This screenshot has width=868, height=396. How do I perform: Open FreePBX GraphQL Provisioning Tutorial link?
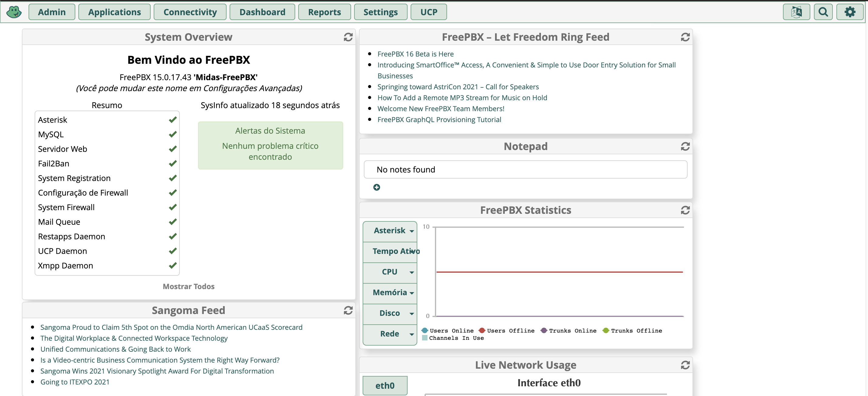439,120
